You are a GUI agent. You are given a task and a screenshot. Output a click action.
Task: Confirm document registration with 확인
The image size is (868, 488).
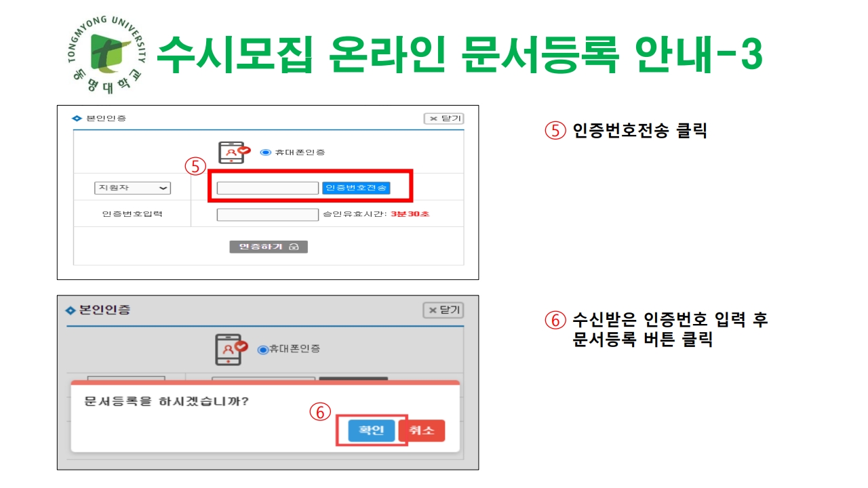click(372, 430)
